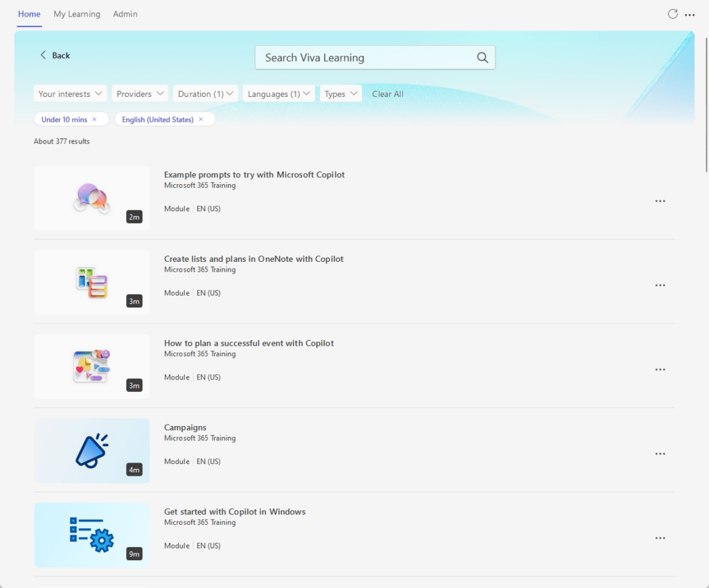Image resolution: width=709 pixels, height=588 pixels.
Task: Remove the Under 10 mins filter chip
Action: (x=94, y=119)
